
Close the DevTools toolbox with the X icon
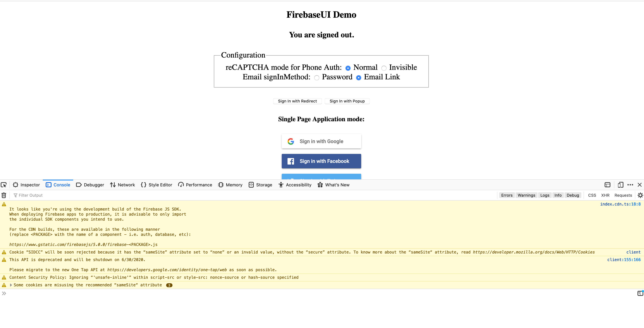click(640, 185)
